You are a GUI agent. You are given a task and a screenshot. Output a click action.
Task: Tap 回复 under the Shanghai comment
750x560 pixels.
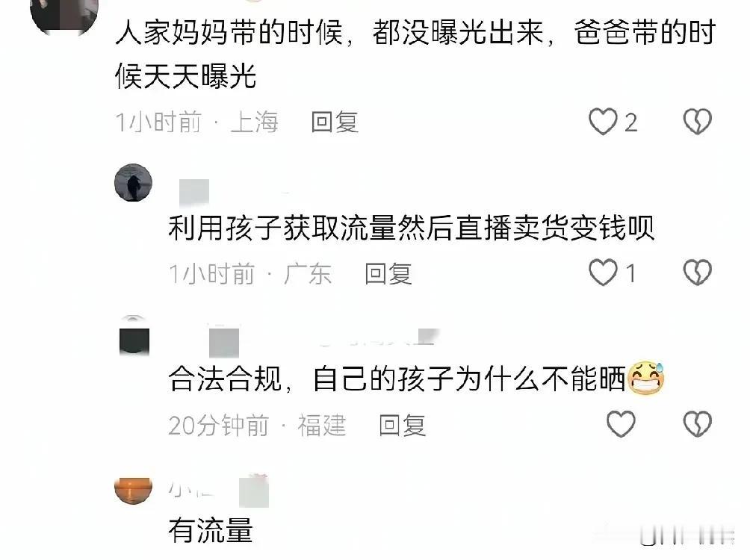335,122
